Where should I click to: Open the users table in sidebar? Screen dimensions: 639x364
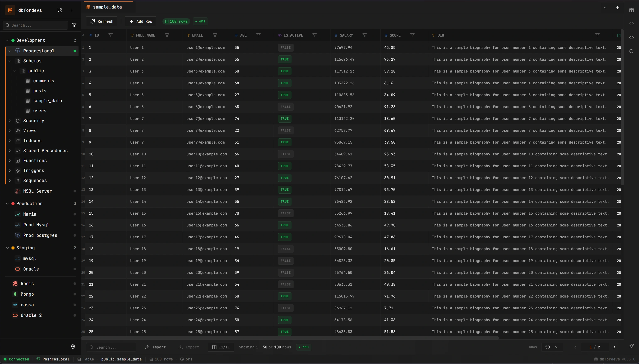point(39,111)
